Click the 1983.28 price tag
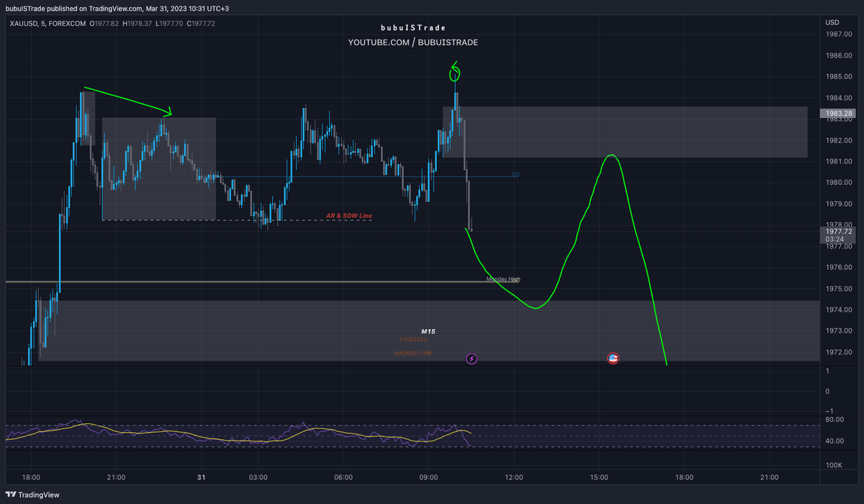 [837, 113]
